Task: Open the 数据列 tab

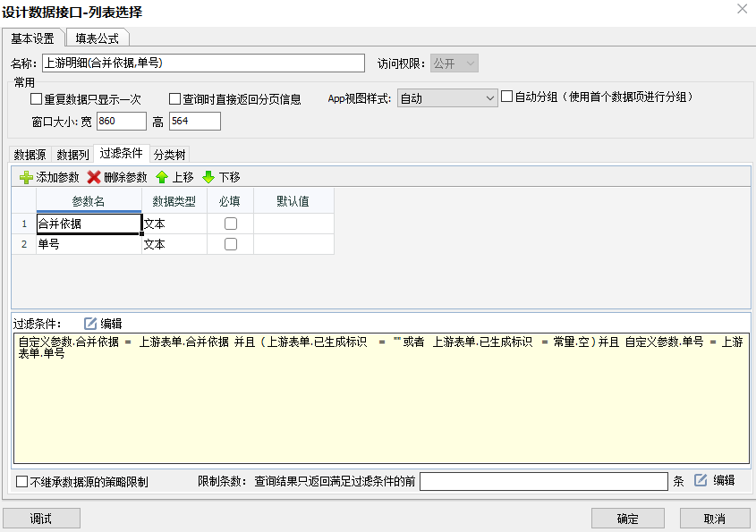Action: coord(72,155)
